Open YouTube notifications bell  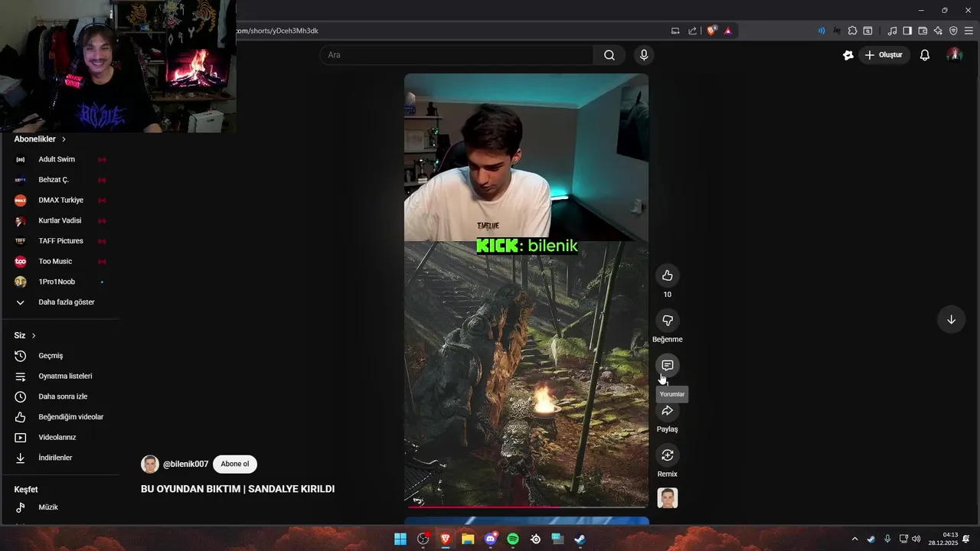(925, 55)
